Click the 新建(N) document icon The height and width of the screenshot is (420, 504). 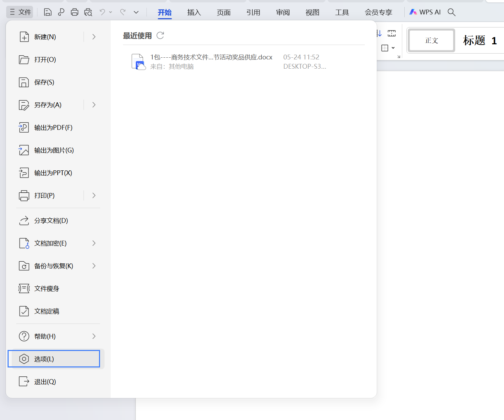pos(24,37)
